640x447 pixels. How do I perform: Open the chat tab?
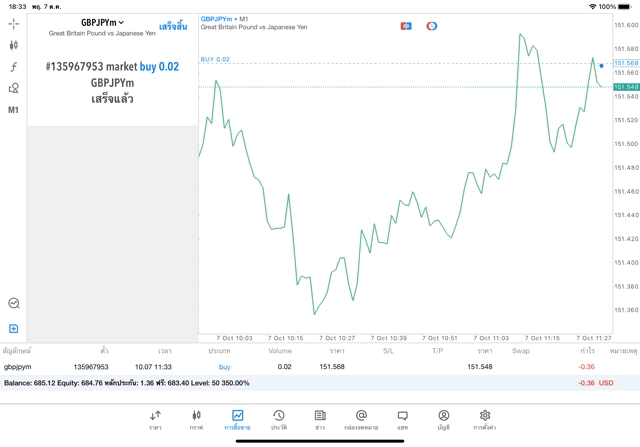click(402, 420)
